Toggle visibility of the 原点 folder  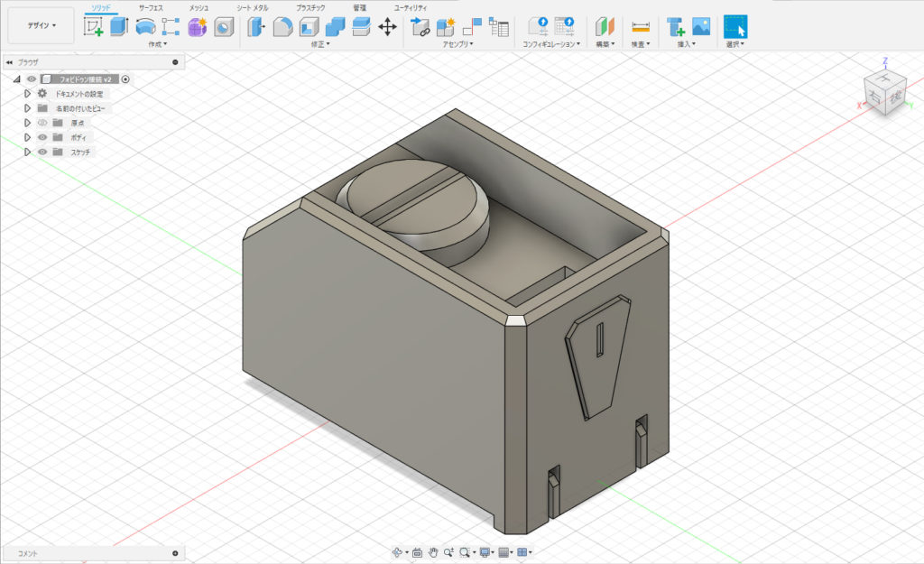(42, 123)
